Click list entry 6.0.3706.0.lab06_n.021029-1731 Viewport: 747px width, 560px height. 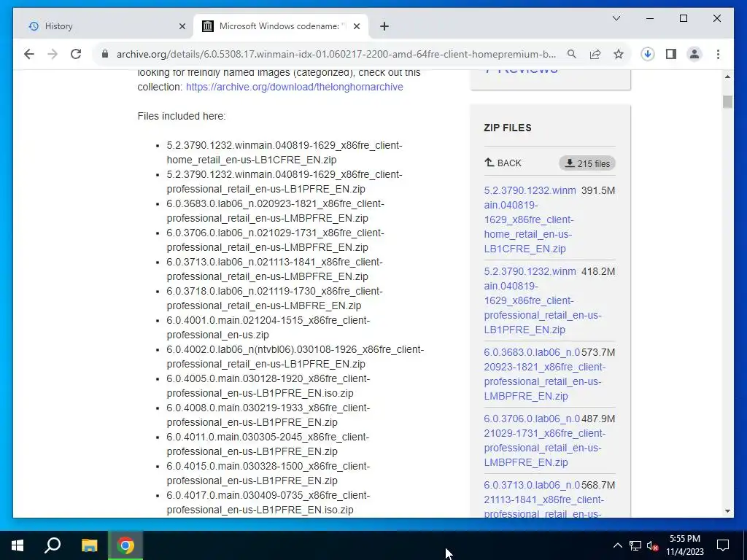[275, 240]
